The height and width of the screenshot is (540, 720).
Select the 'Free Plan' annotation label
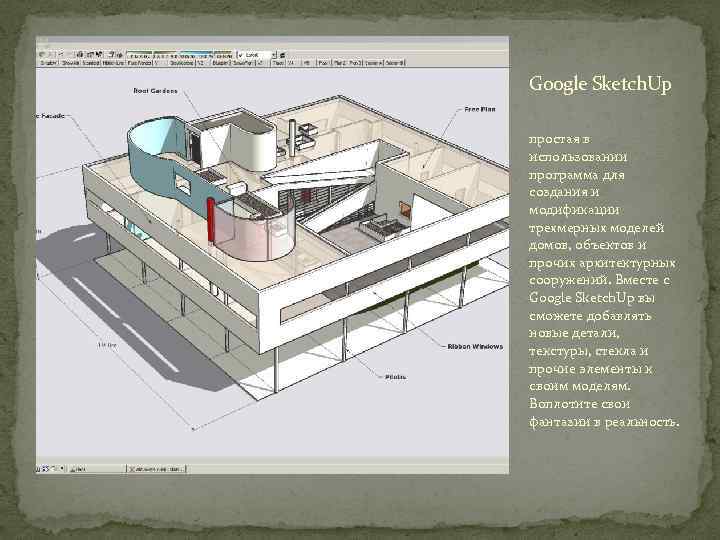point(480,109)
